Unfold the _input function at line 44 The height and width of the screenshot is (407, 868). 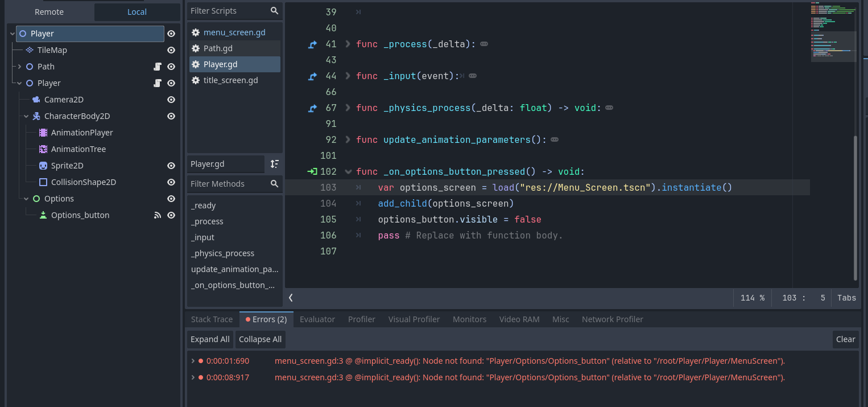(348, 76)
